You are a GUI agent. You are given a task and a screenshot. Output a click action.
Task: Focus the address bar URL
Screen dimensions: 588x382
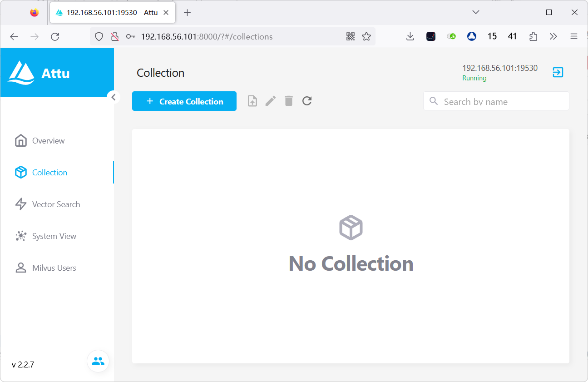click(x=207, y=37)
